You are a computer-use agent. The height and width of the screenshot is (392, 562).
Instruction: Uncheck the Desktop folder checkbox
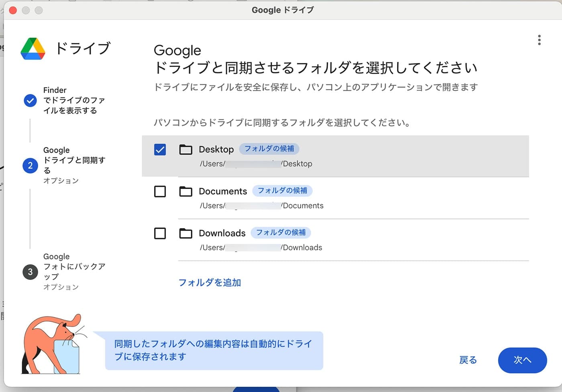[160, 150]
